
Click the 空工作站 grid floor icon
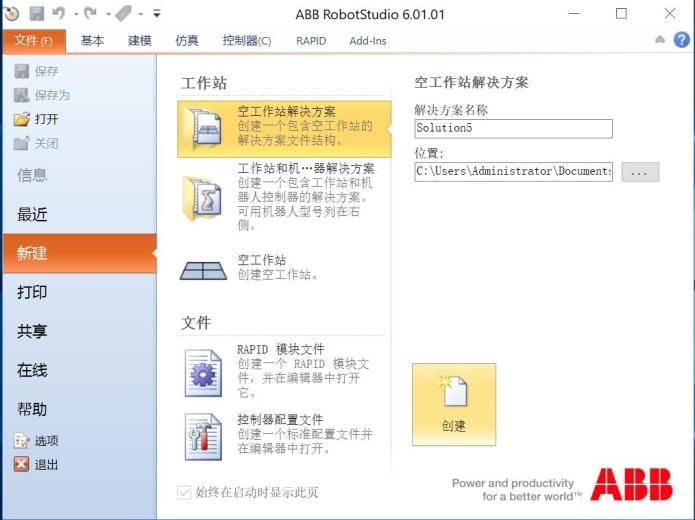point(203,270)
